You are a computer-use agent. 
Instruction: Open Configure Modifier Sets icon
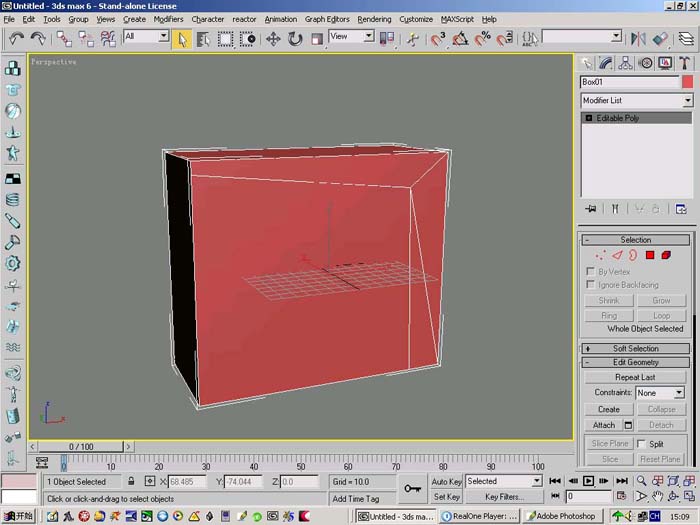point(681,209)
